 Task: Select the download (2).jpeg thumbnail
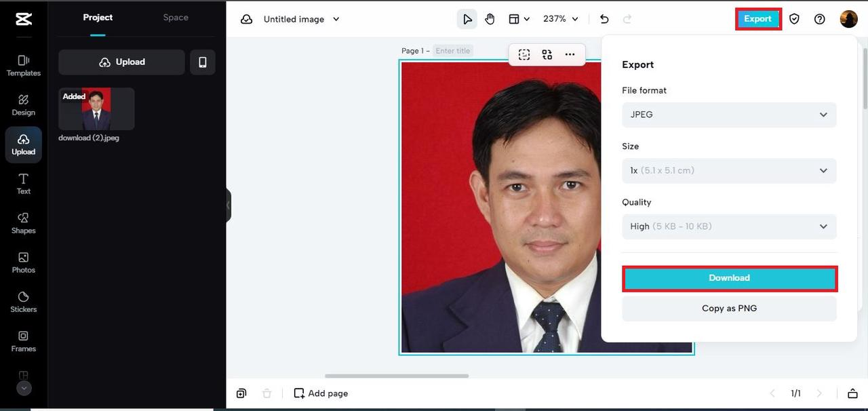tap(96, 109)
